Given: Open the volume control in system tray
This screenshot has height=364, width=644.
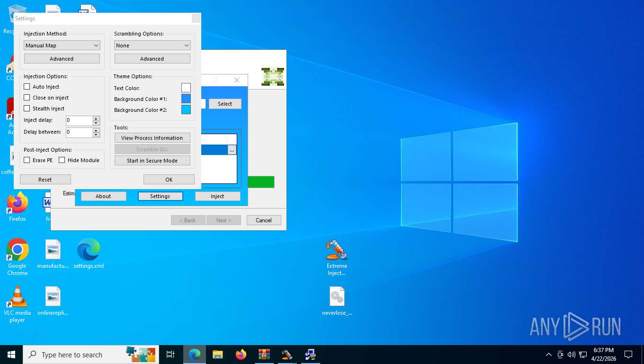Looking at the screenshot, I should 572,355.
